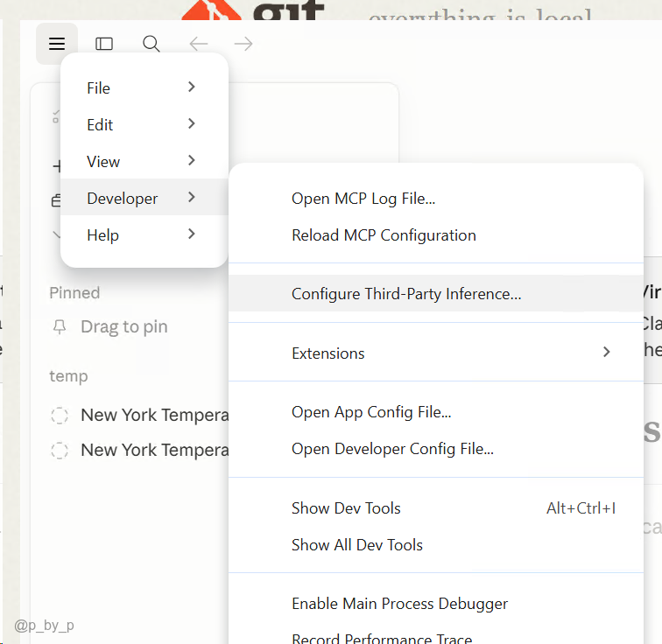Choose Configure Third-Party Inference
This screenshot has height=644, width=662.
pyautogui.click(x=436, y=293)
